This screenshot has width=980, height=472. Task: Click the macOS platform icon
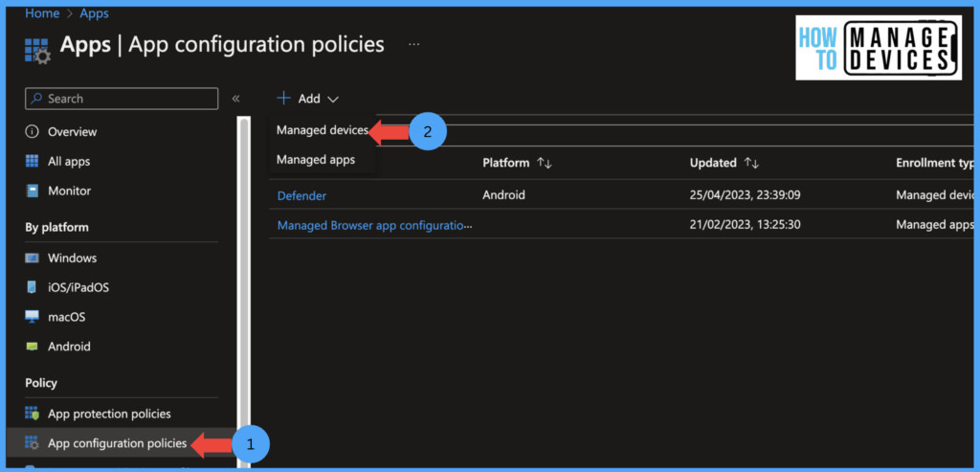(x=32, y=318)
